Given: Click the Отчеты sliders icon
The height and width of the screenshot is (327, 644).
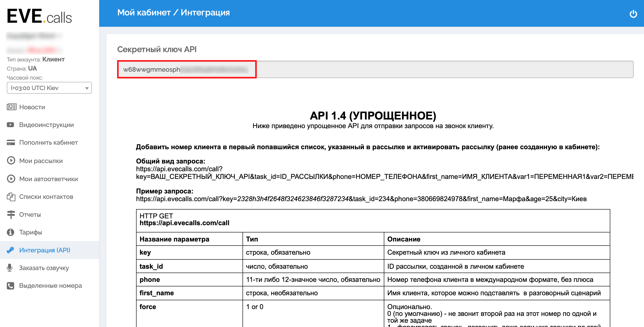Looking at the screenshot, I should coord(11,215).
